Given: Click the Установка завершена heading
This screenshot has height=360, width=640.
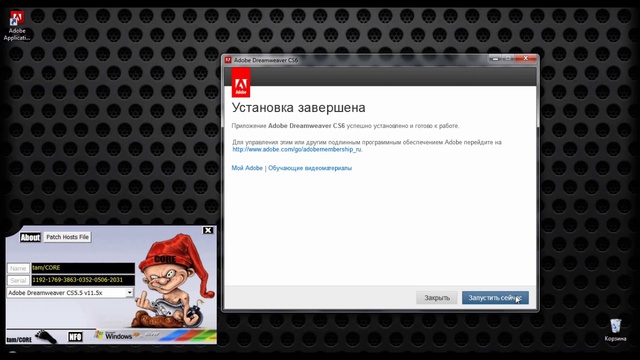Looking at the screenshot, I should click(298, 108).
